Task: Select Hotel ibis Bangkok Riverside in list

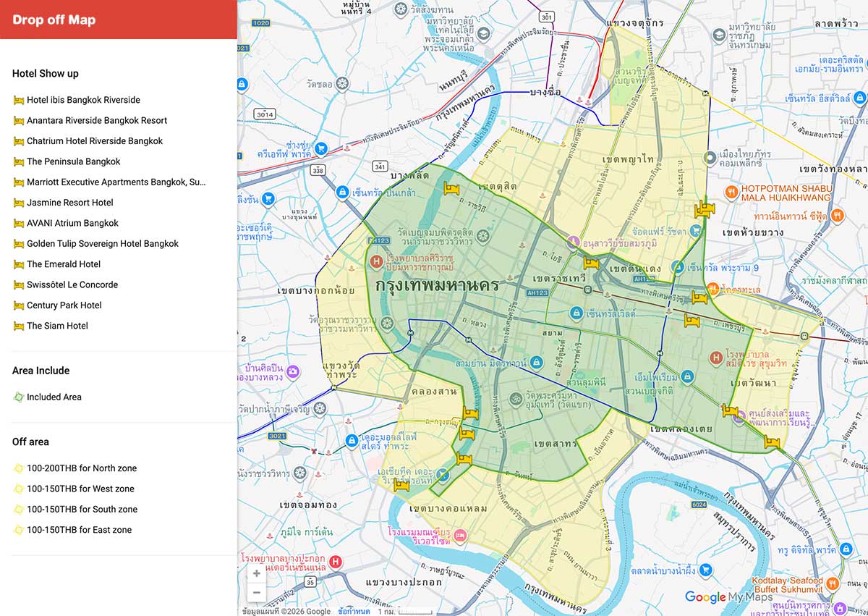Action: pyautogui.click(x=83, y=100)
